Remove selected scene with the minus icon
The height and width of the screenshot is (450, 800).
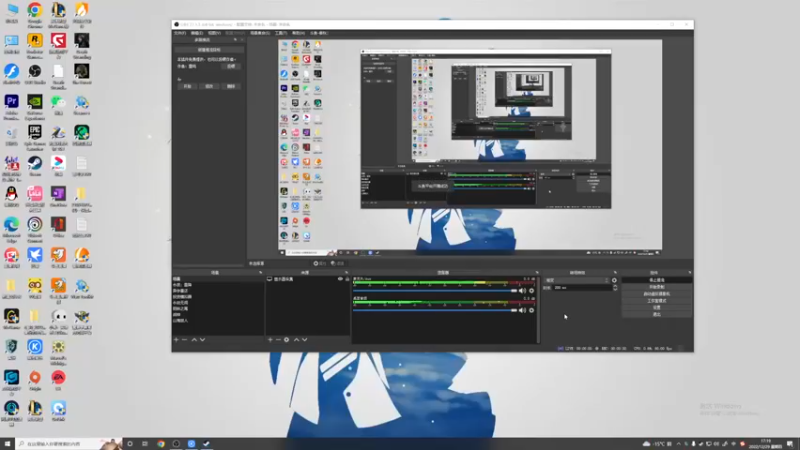pyautogui.click(x=185, y=340)
